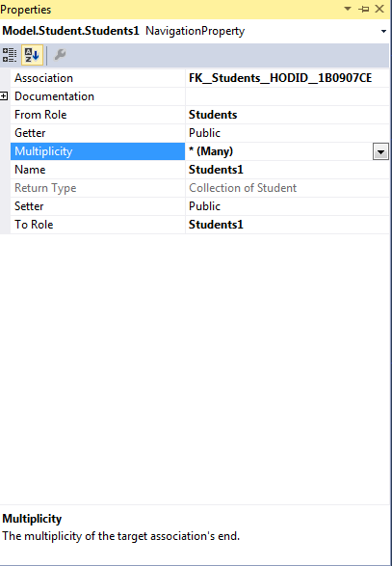Click the Setter Public value cell

click(x=287, y=206)
